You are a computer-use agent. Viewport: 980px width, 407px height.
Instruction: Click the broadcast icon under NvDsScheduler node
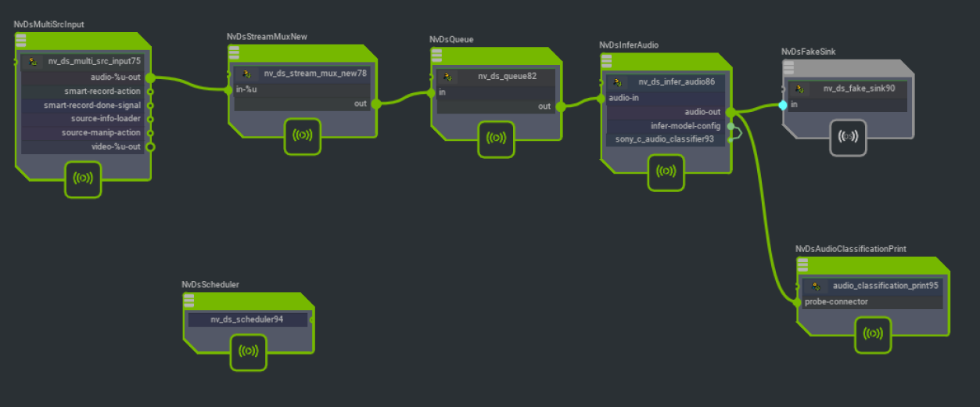(x=248, y=351)
